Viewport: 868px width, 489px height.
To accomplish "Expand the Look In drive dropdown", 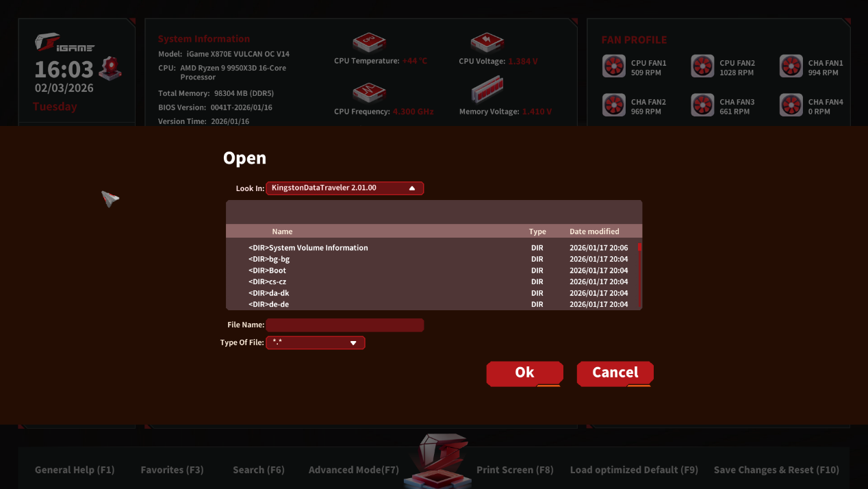I will click(344, 188).
